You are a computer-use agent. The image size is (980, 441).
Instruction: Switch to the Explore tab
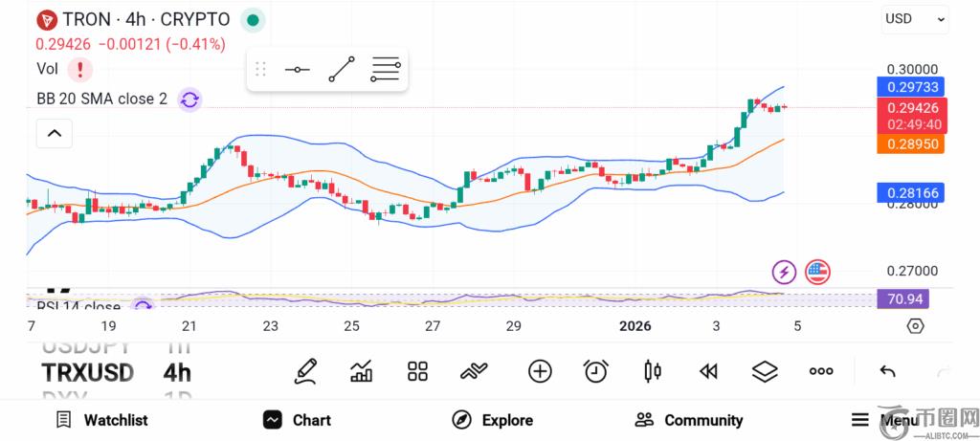(x=493, y=420)
